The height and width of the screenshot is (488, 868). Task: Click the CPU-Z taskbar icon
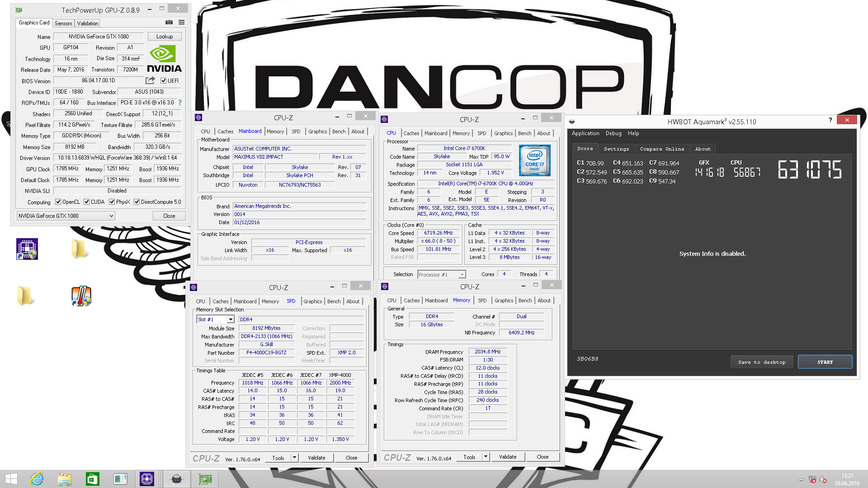[147, 479]
